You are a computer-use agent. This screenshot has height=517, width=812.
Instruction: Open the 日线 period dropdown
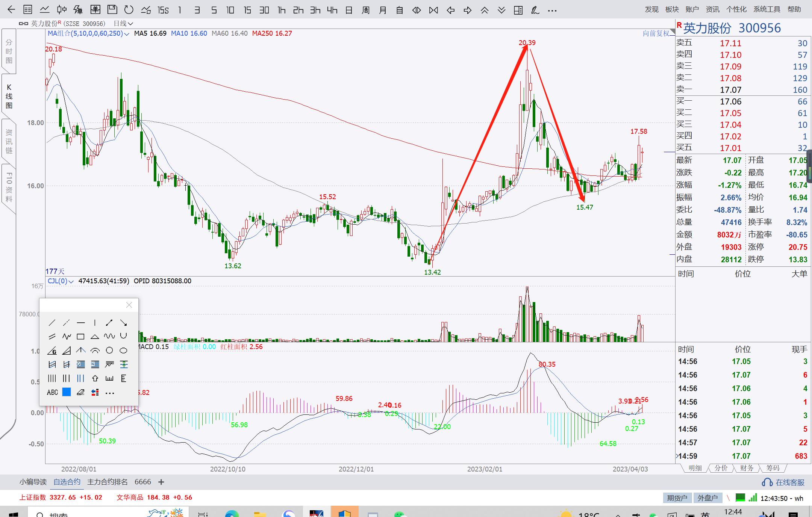point(123,24)
